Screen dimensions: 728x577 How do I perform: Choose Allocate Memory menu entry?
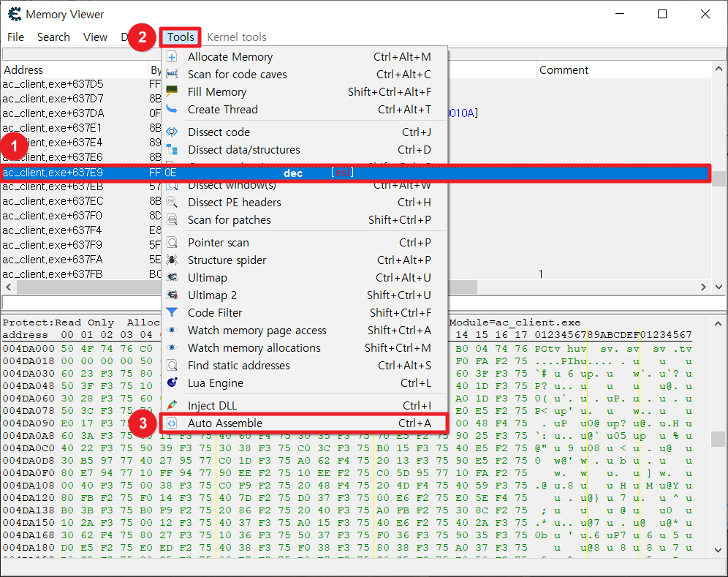pos(303,57)
